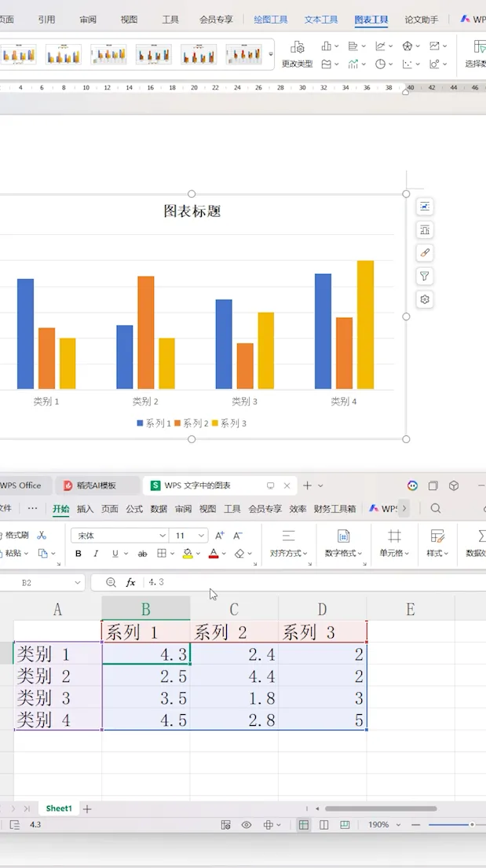
Task: Switch to 文本工具 tab in Writer
Action: (x=321, y=20)
